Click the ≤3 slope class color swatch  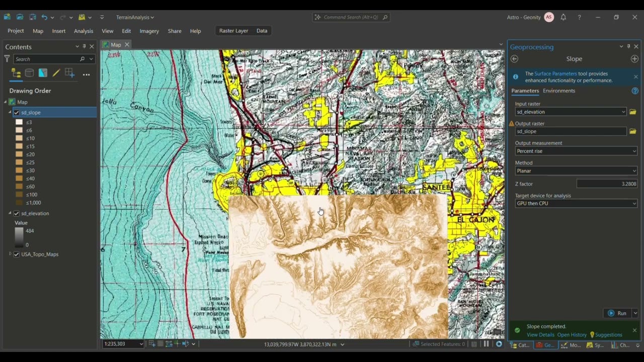tap(19, 122)
